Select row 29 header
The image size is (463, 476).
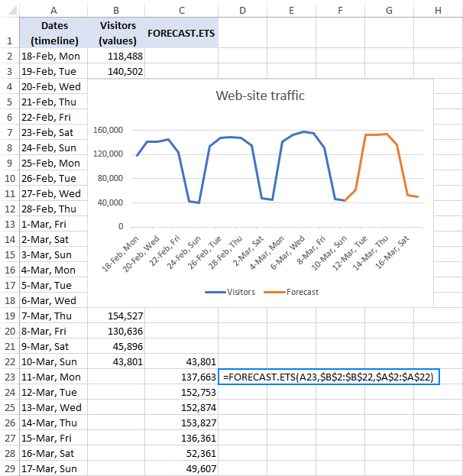pyautogui.click(x=10, y=468)
